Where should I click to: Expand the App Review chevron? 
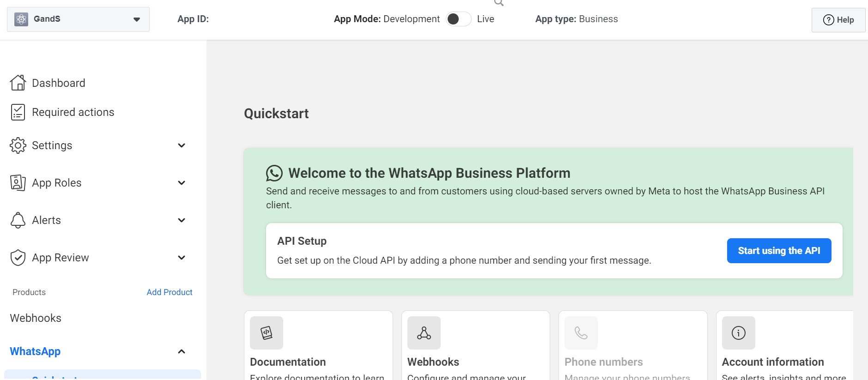tap(182, 258)
